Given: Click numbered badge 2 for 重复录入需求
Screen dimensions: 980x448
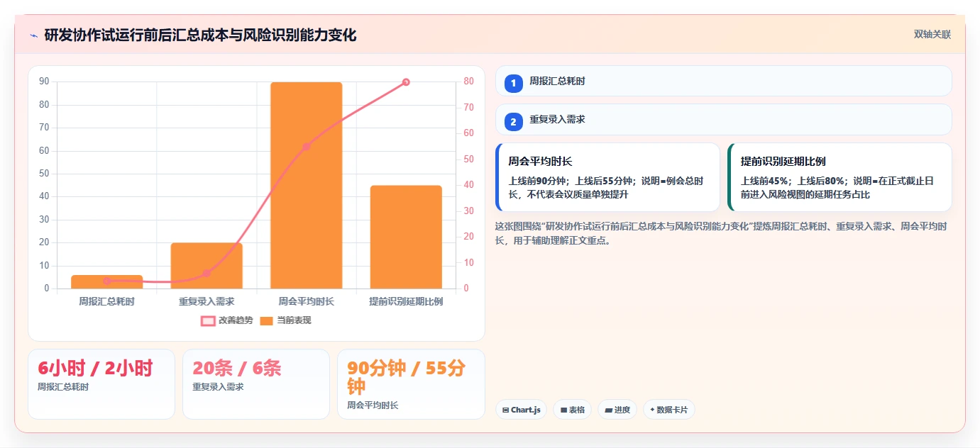Looking at the screenshot, I should [514, 122].
